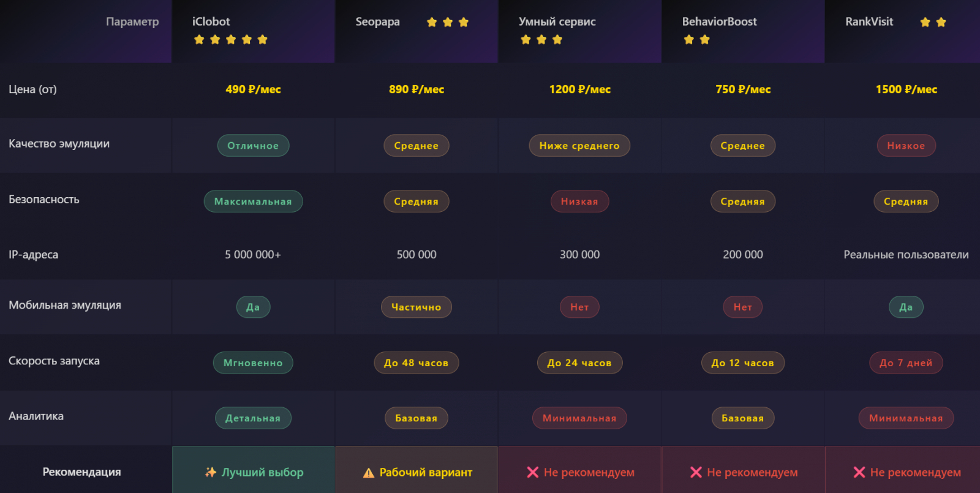Select the BehaviorBoost column header
The image size is (980, 493).
pyautogui.click(x=720, y=21)
